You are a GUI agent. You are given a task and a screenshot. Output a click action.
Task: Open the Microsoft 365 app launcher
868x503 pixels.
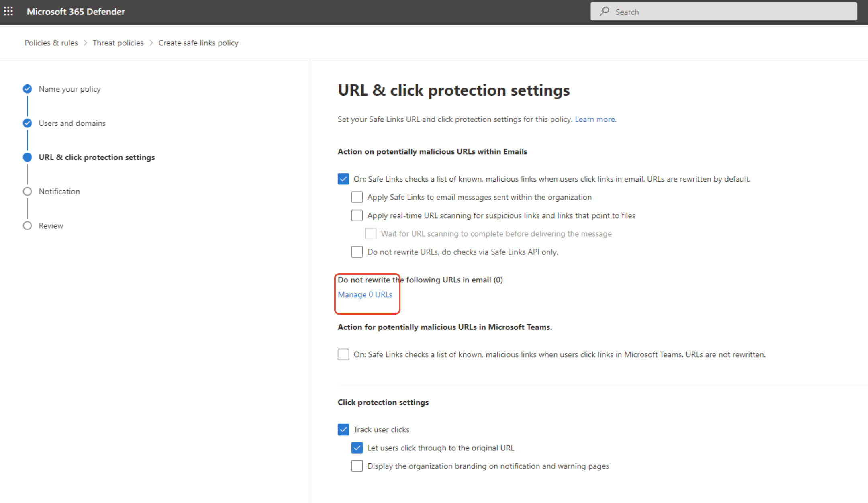(x=8, y=11)
